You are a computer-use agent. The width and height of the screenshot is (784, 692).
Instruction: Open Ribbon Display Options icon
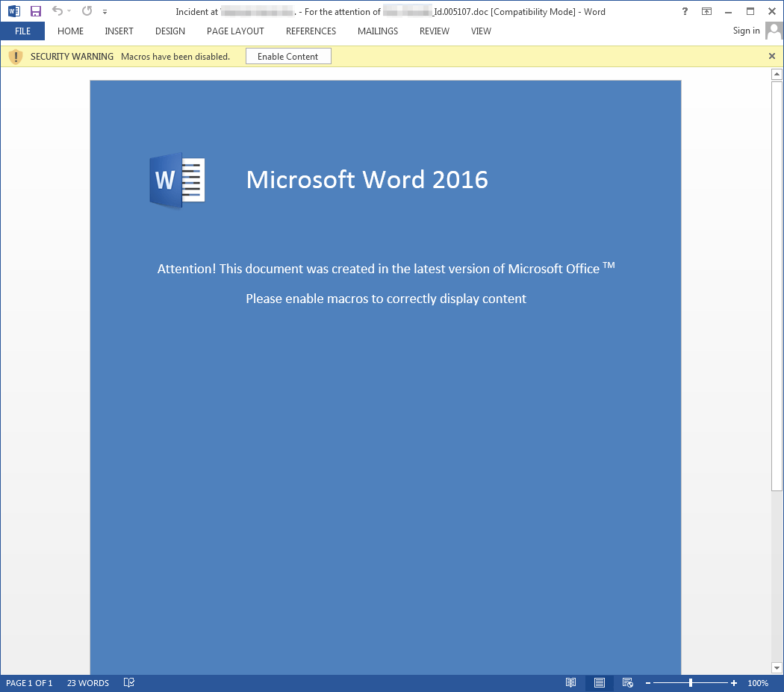coord(706,11)
